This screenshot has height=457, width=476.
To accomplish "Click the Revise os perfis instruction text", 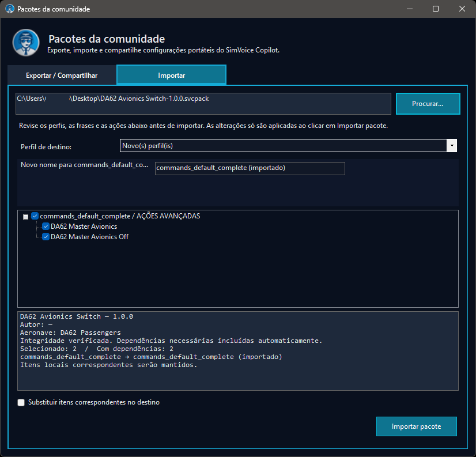I will pos(203,126).
